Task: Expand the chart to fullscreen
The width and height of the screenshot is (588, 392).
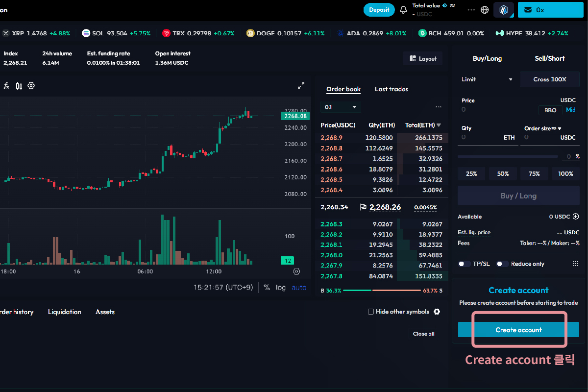Action: [301, 86]
